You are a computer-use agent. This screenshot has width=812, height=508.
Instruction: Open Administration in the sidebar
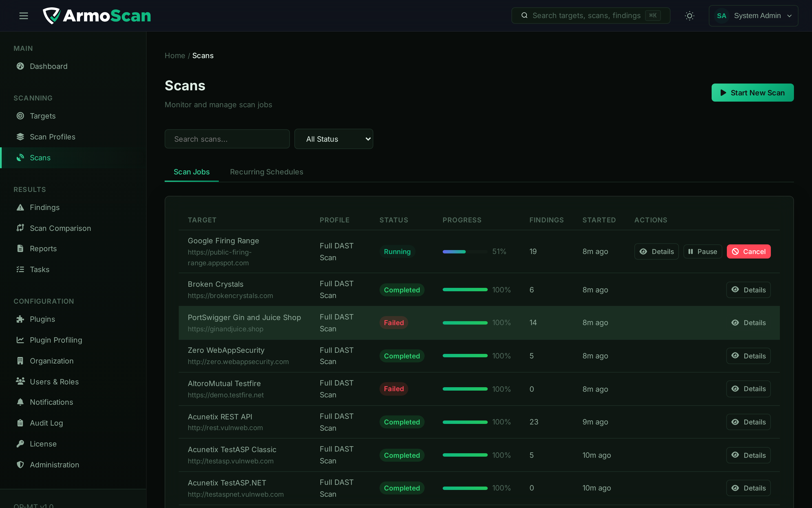click(73, 465)
